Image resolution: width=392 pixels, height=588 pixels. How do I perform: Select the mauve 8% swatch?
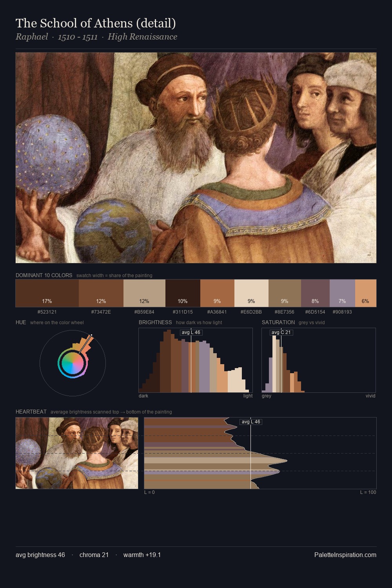click(315, 293)
